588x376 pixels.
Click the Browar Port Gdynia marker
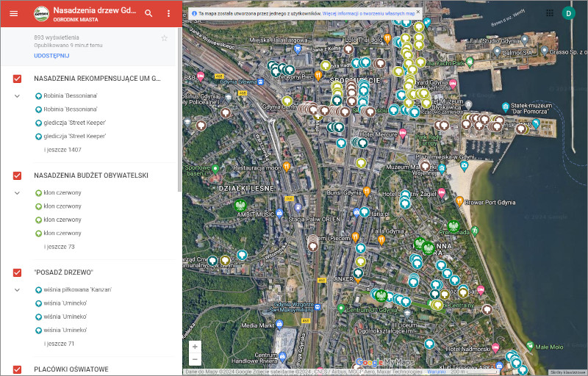(x=459, y=201)
